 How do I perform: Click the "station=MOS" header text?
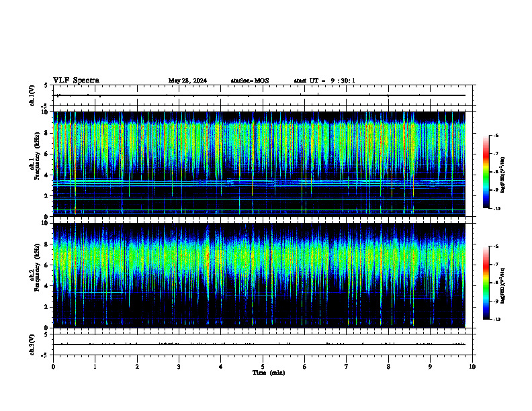point(250,81)
